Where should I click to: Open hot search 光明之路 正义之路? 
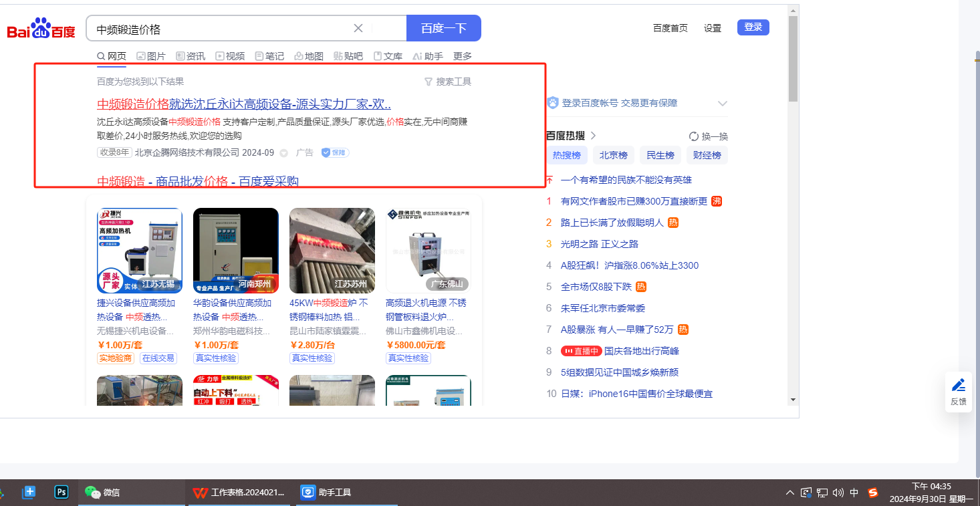point(600,244)
